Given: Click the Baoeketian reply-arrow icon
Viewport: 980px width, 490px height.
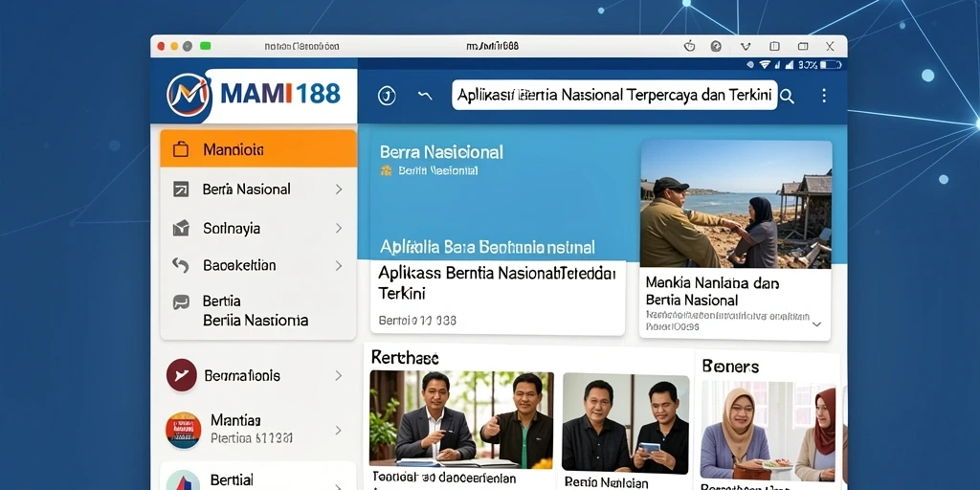Looking at the screenshot, I should pyautogui.click(x=181, y=266).
